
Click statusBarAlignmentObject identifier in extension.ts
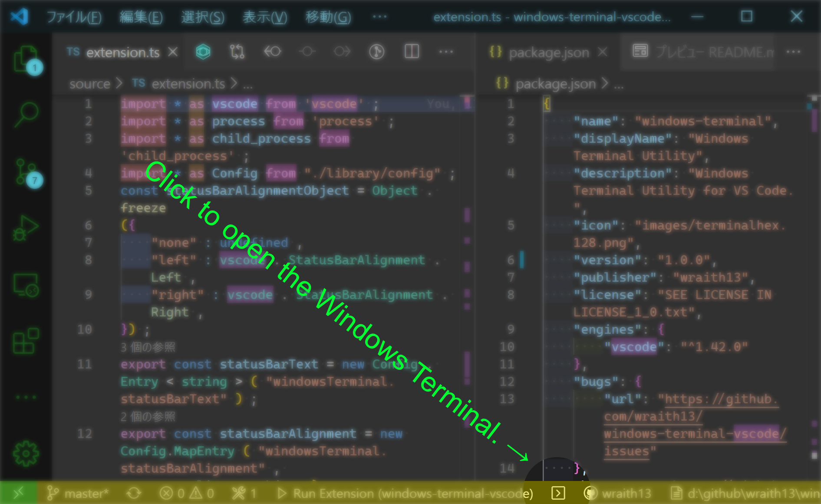click(x=258, y=191)
